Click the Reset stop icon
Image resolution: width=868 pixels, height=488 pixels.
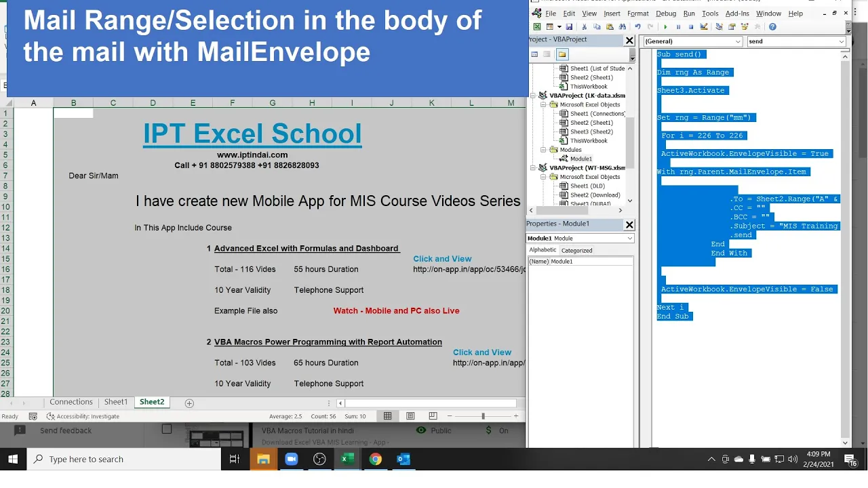(x=691, y=27)
